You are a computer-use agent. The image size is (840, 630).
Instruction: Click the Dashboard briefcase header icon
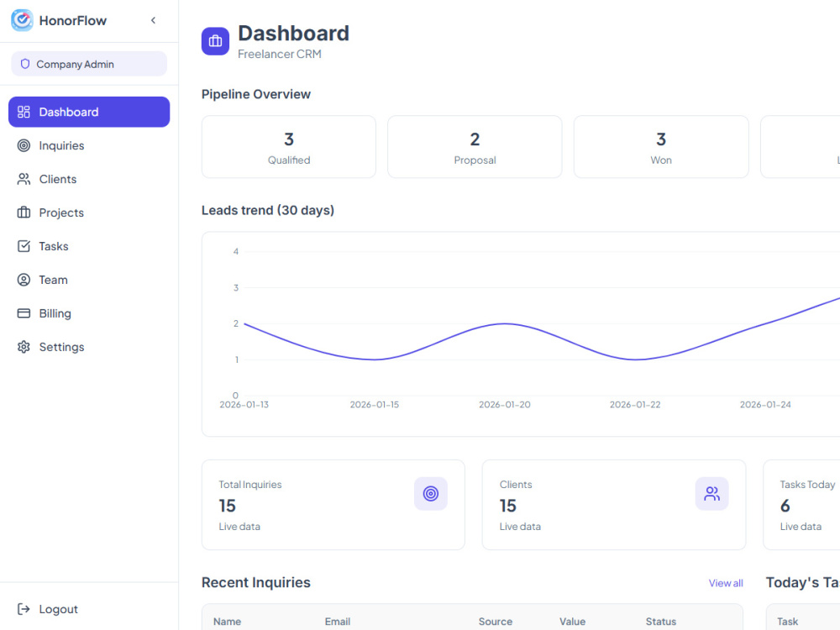point(215,41)
